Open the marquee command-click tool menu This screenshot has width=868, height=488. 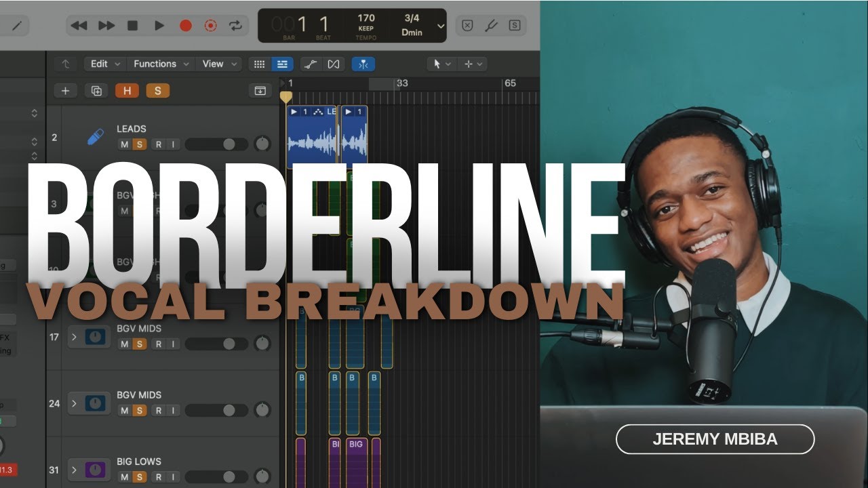(x=473, y=64)
